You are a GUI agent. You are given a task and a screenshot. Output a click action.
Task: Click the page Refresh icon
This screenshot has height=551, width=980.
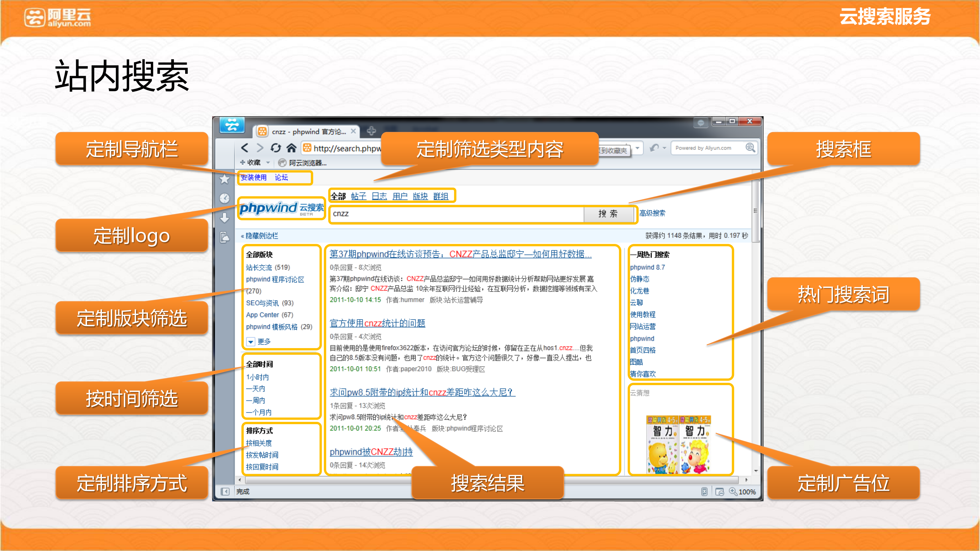pos(276,148)
